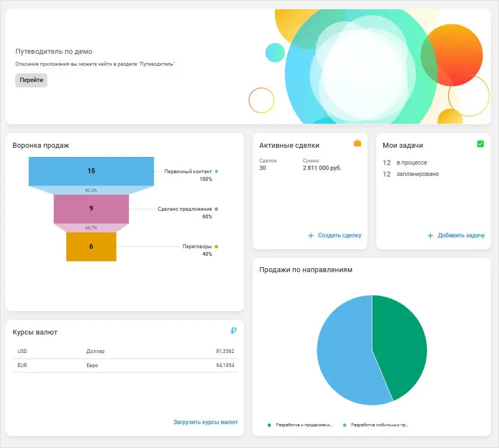Select the USD Доллар currency row
This screenshot has width=499, height=448.
126,351
